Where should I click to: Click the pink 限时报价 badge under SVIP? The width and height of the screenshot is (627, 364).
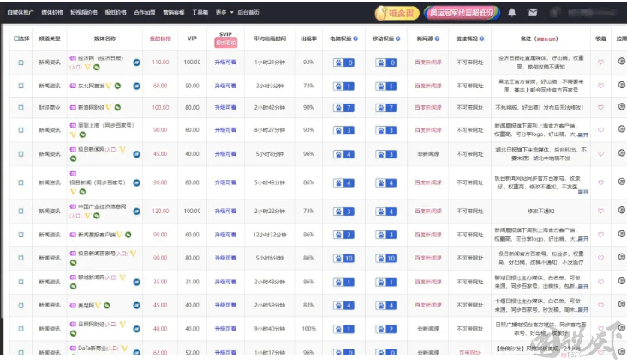(225, 43)
